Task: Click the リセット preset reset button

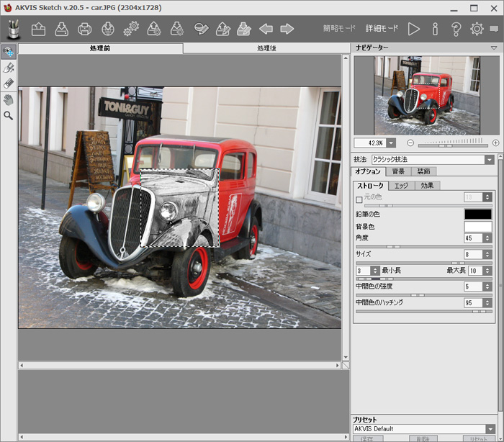Action: point(478,438)
